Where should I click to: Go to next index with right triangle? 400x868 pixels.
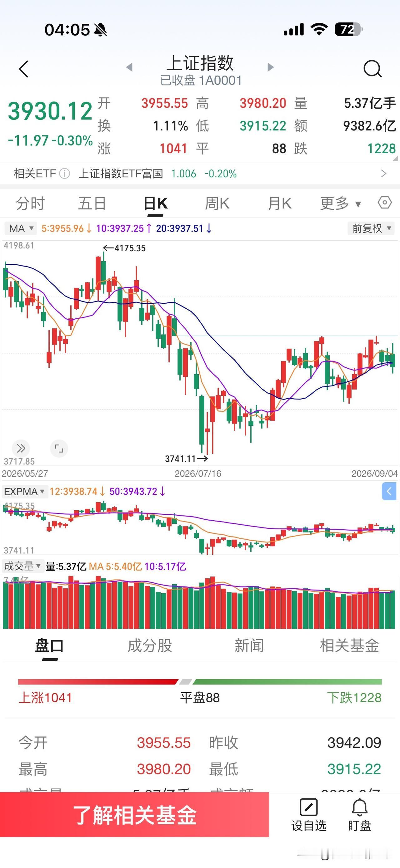[x=270, y=67]
